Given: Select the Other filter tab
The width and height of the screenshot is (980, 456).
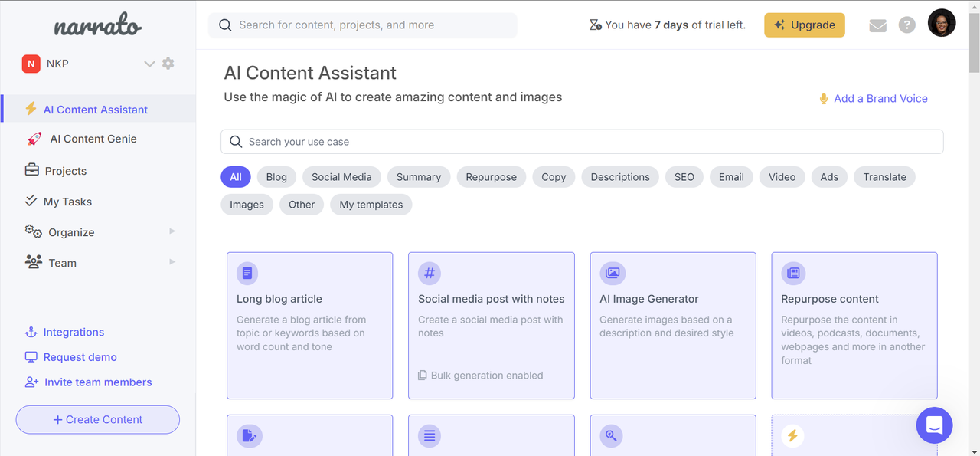Looking at the screenshot, I should click(302, 205).
